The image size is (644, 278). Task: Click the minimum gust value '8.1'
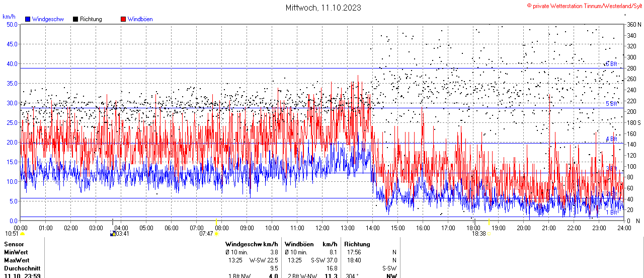[x=333, y=252]
